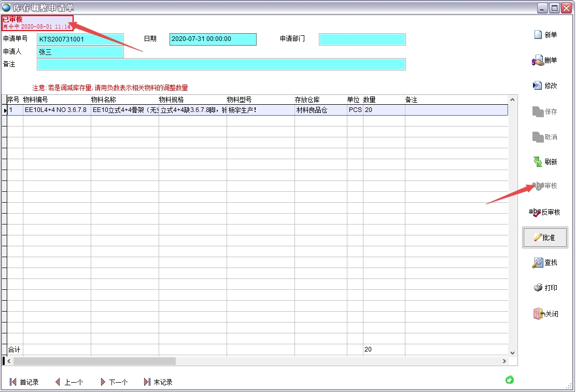Click the 关闭 close form icon
The width and height of the screenshot is (576, 392).
tap(538, 314)
